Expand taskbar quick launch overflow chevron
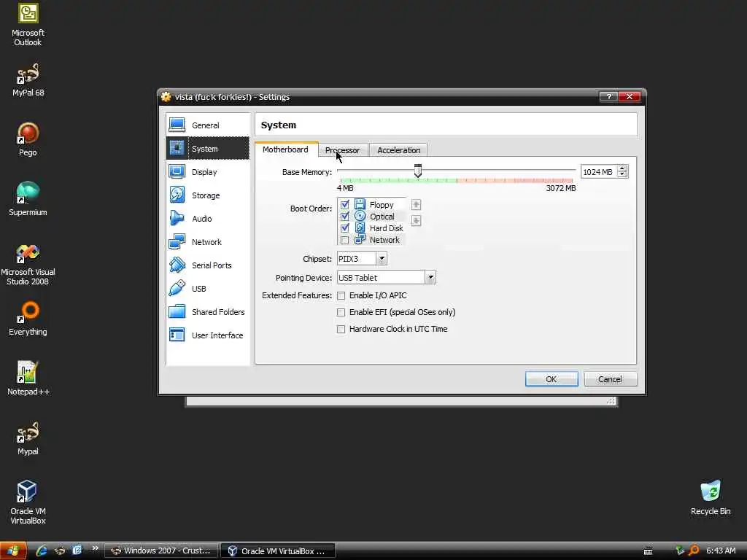 pyautogui.click(x=96, y=548)
